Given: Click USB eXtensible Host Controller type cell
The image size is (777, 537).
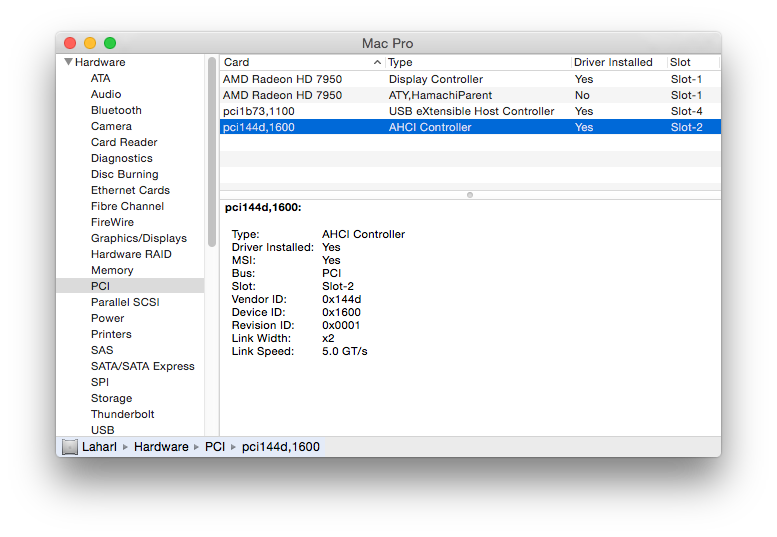Looking at the screenshot, I should (x=471, y=111).
